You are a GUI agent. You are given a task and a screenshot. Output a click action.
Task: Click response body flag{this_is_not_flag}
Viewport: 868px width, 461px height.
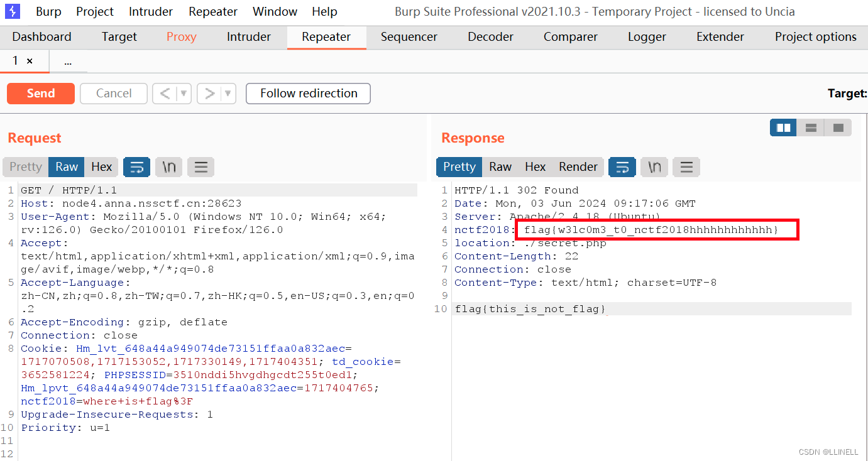[x=530, y=309]
